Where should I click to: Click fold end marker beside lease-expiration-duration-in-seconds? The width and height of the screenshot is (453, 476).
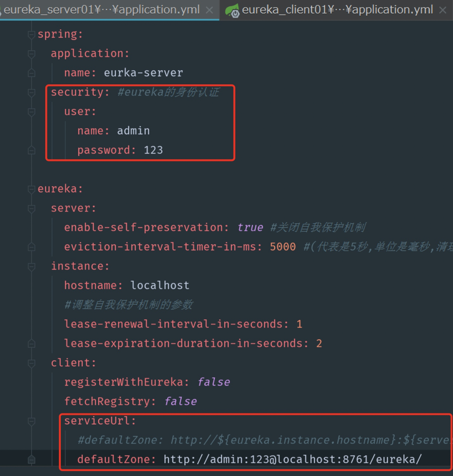[x=31, y=344]
